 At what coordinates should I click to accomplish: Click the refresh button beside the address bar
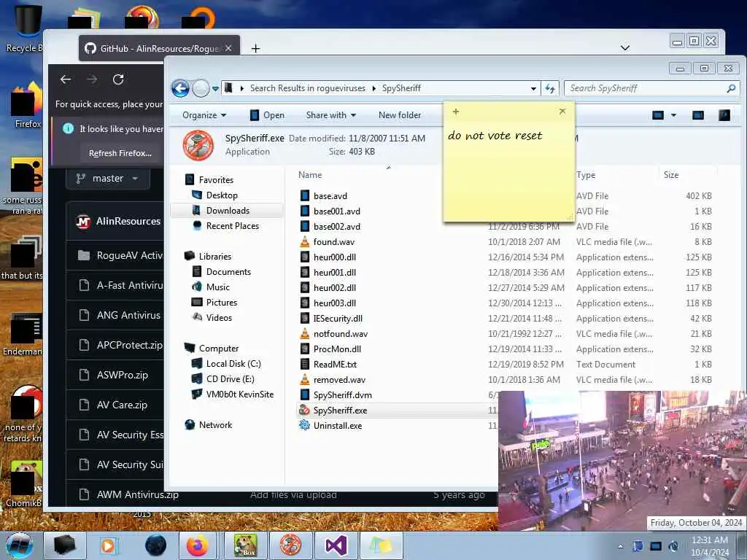point(550,88)
